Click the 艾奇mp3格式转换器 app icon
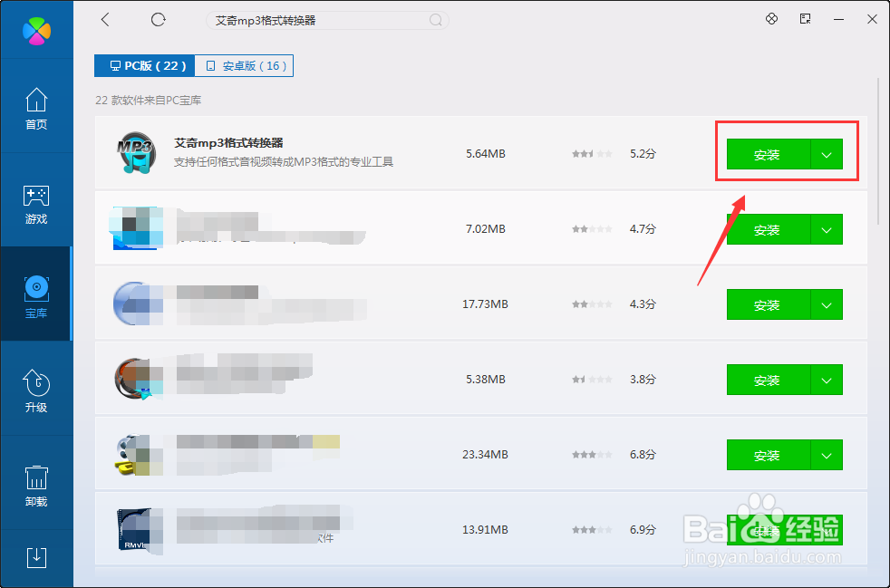890x588 pixels. coord(135,153)
